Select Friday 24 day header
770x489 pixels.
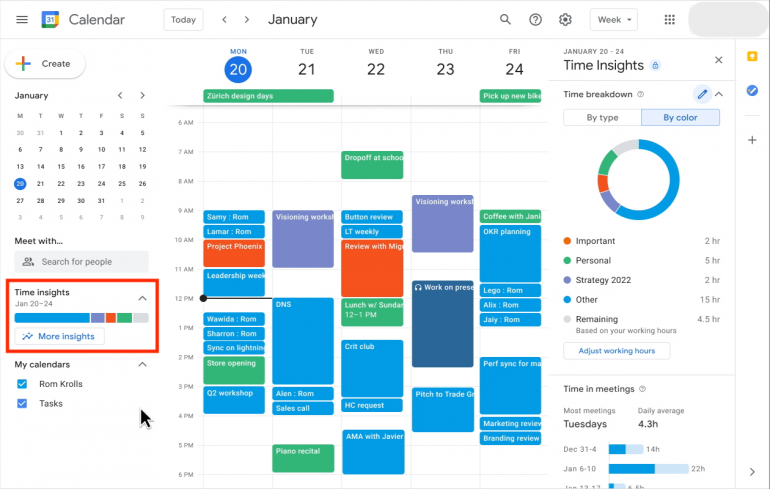point(514,69)
